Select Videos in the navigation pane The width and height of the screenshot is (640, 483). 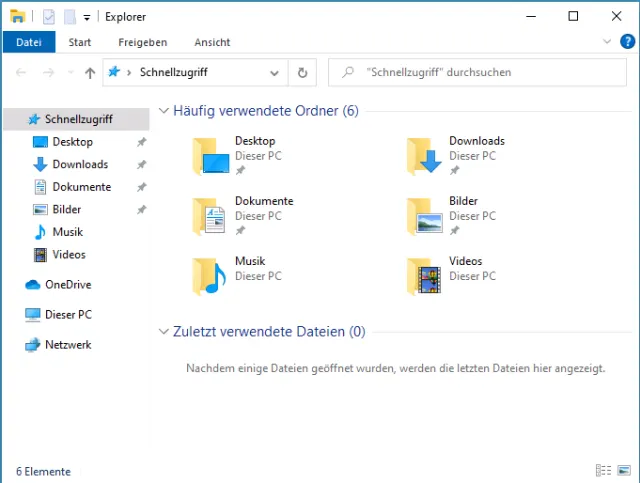coord(69,254)
